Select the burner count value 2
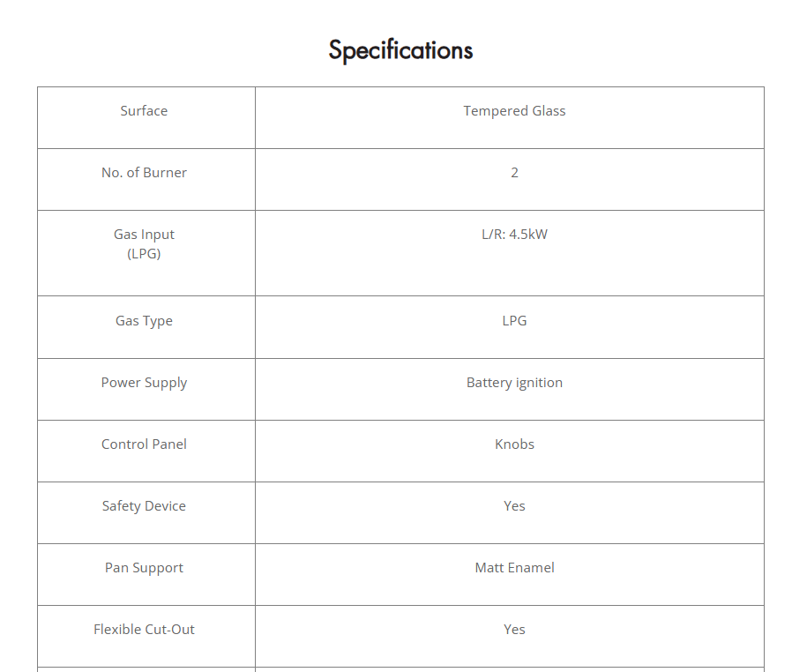This screenshot has height=672, width=792. coord(514,173)
